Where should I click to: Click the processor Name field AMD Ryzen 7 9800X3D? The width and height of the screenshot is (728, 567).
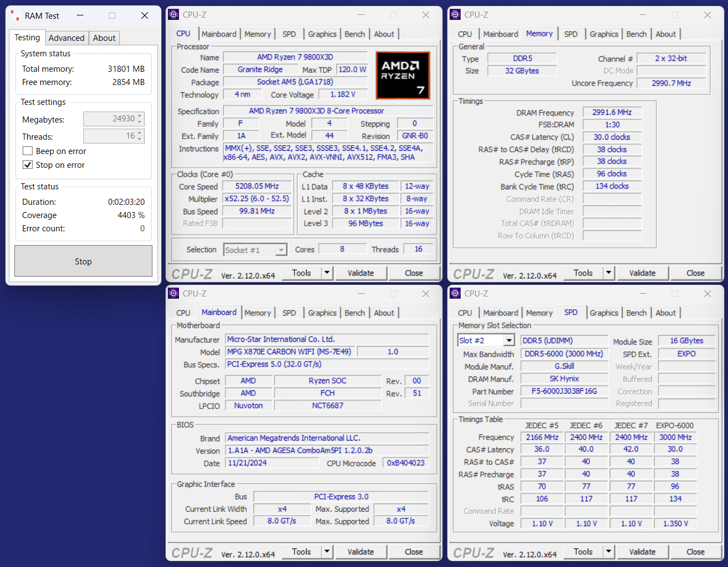[295, 57]
